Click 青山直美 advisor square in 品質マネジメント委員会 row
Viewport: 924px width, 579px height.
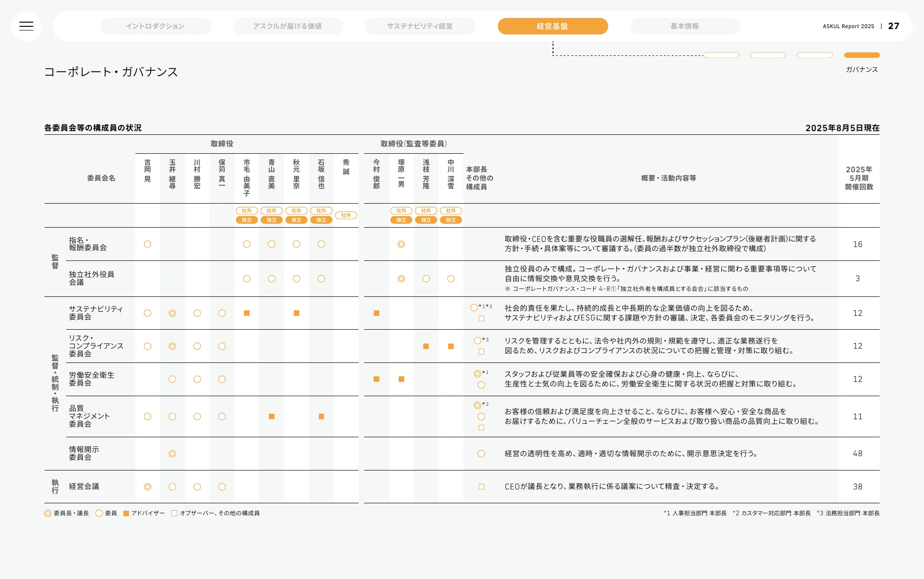point(272,416)
